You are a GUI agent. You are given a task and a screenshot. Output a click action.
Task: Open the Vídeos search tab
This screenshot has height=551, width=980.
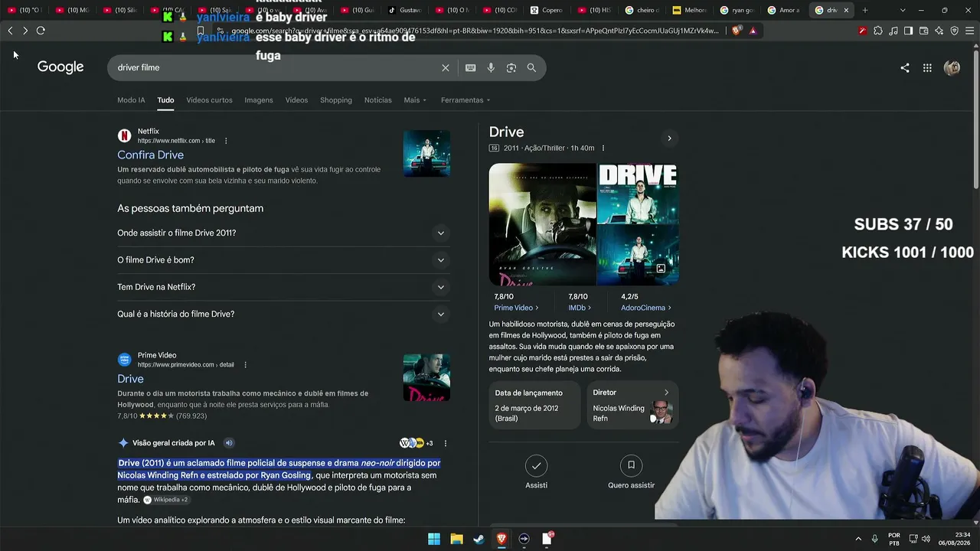coord(296,100)
